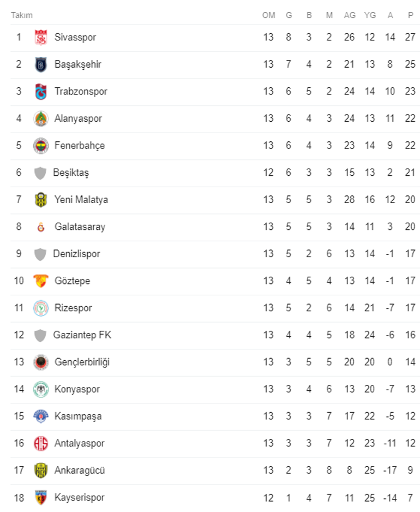Screen dimensions: 420x512
Task: Click the Sivasspor club logo
Action: (41, 37)
